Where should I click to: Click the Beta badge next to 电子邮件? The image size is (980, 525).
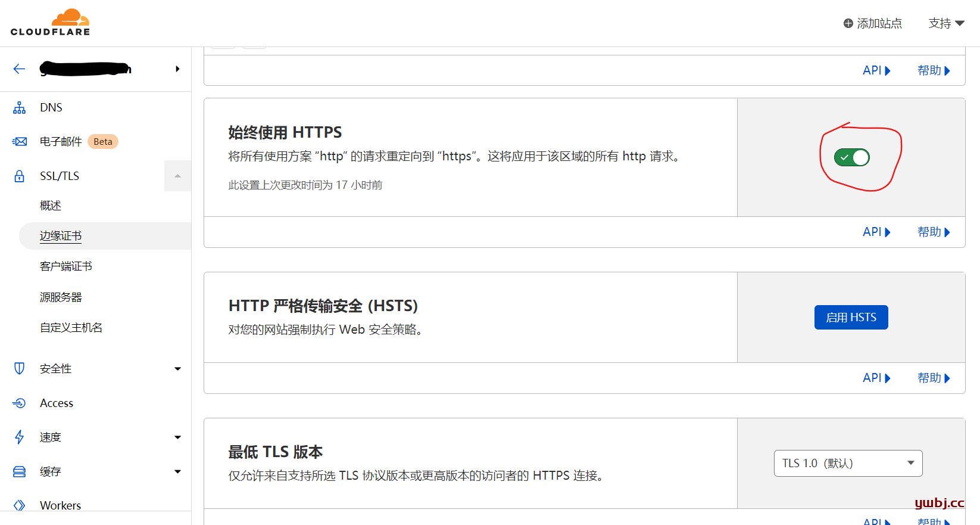pos(103,142)
